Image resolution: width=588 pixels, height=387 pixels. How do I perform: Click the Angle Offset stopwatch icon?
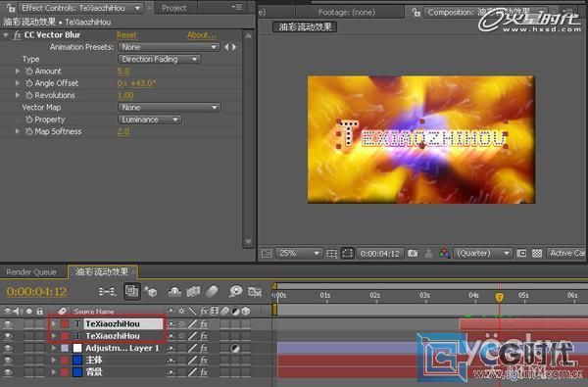coord(28,83)
